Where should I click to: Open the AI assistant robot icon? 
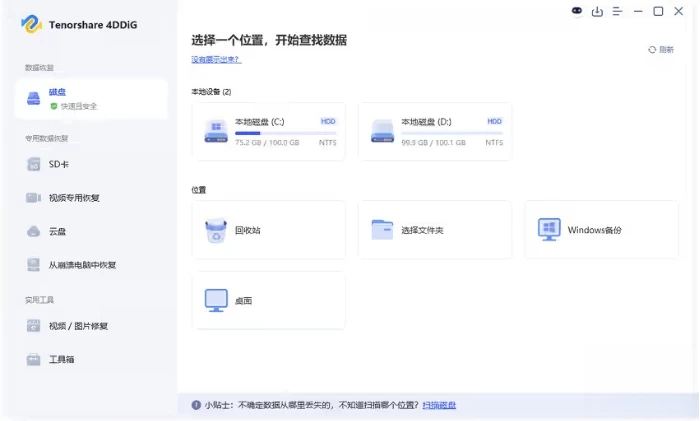(577, 11)
